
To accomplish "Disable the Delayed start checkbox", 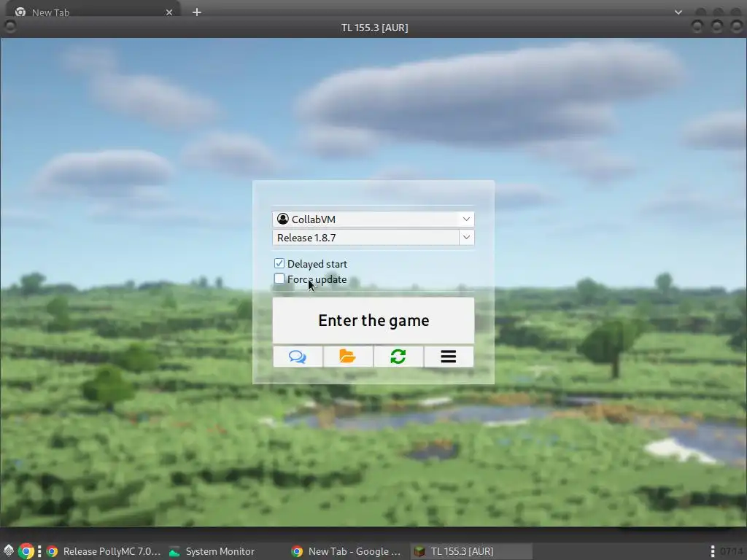I will point(279,263).
